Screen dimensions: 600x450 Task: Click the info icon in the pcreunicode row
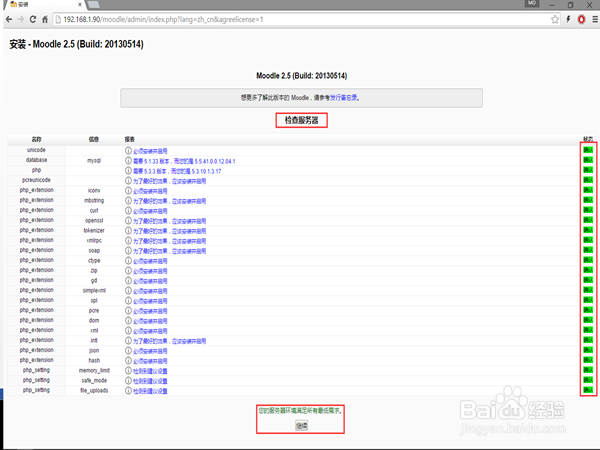pos(129,181)
